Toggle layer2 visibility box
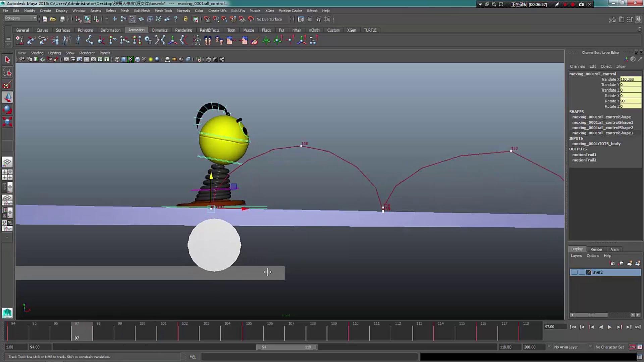Viewport: 644px width, 362px height. pos(574,272)
